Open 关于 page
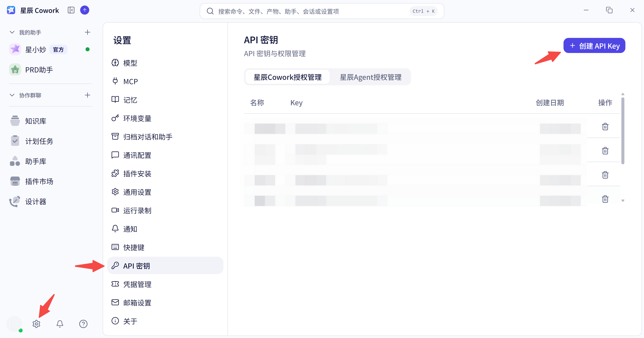Image resolution: width=644 pixels, height=338 pixels. (x=165, y=321)
